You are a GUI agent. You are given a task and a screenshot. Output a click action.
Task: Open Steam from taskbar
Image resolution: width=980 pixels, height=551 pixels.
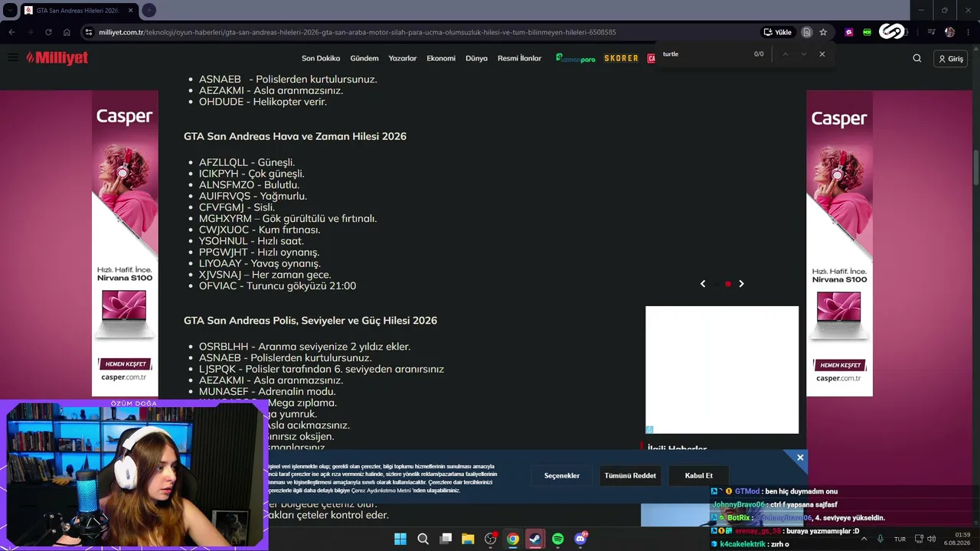point(535,539)
